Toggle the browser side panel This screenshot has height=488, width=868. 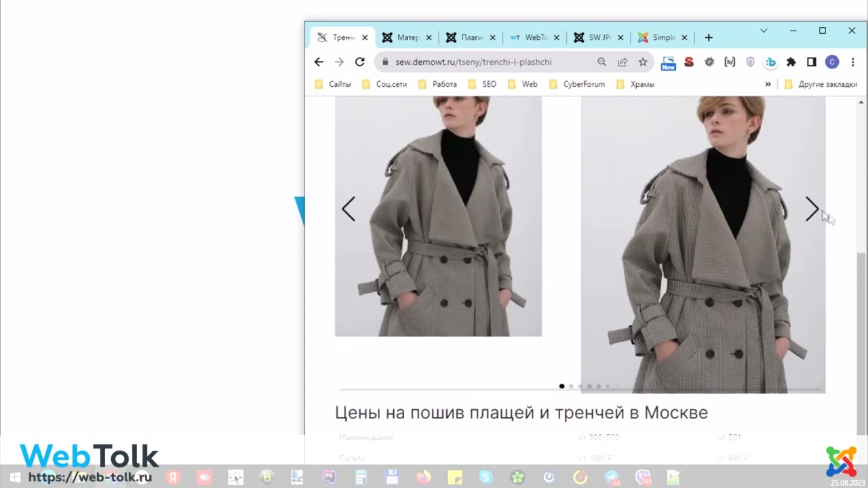[811, 62]
